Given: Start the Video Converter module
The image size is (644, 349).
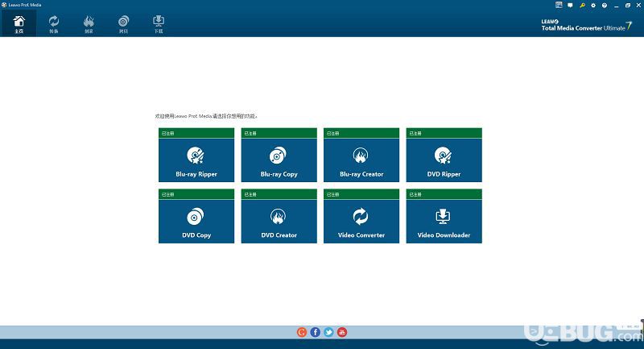Looking at the screenshot, I should [x=361, y=216].
